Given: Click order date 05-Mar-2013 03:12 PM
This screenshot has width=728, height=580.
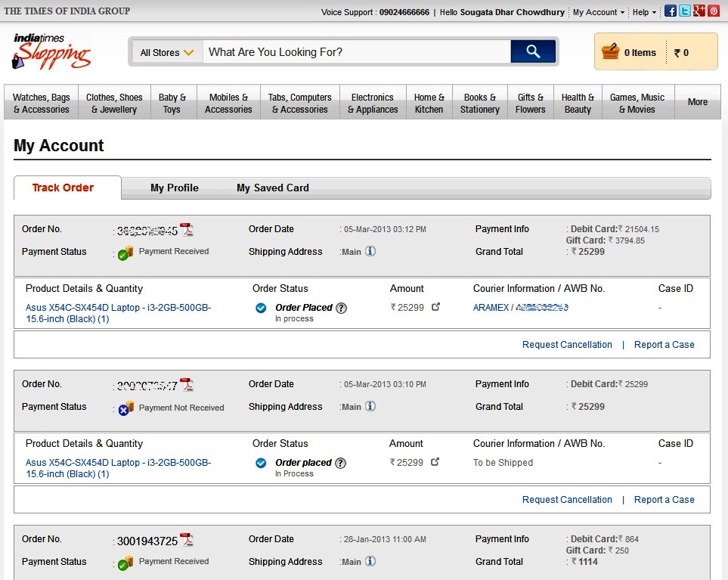Looking at the screenshot, I should (385, 229).
